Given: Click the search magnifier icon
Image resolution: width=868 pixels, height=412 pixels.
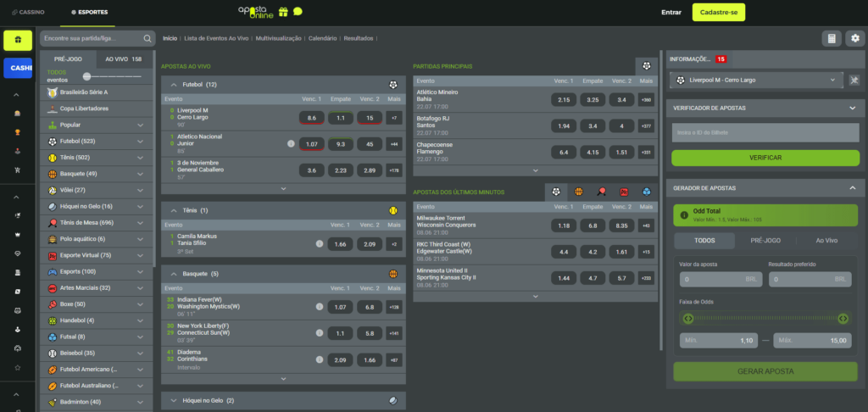Looking at the screenshot, I should [147, 39].
